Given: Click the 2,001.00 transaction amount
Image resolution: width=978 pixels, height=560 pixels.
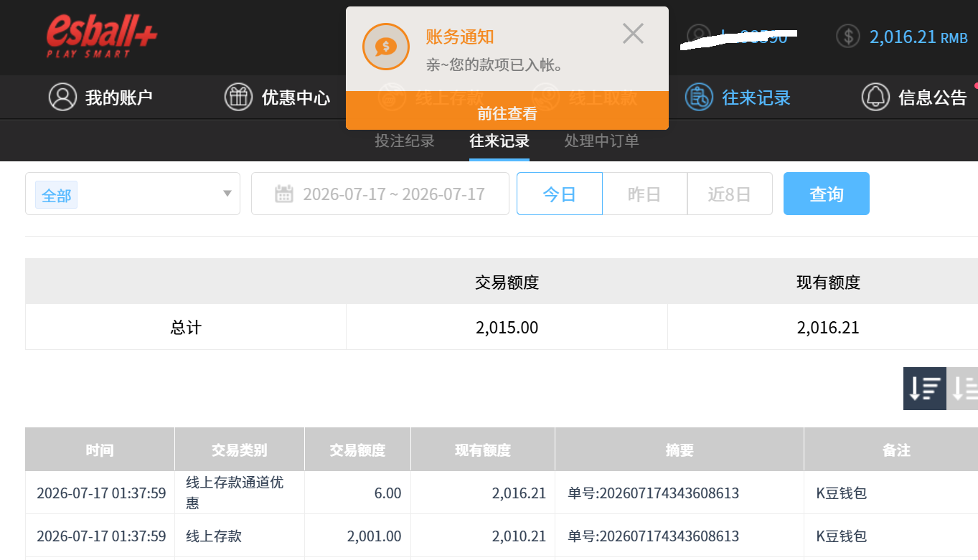Looking at the screenshot, I should click(374, 536).
